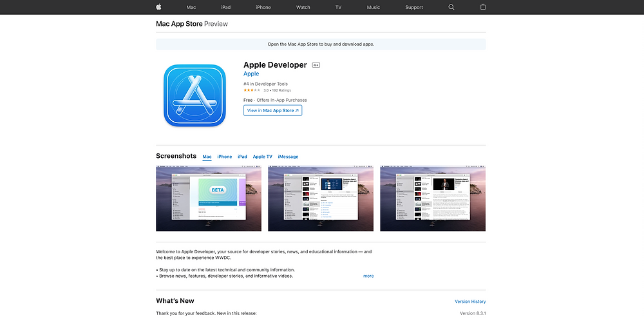
Task: Click the Mac App Store Preview heading
Action: (x=192, y=24)
